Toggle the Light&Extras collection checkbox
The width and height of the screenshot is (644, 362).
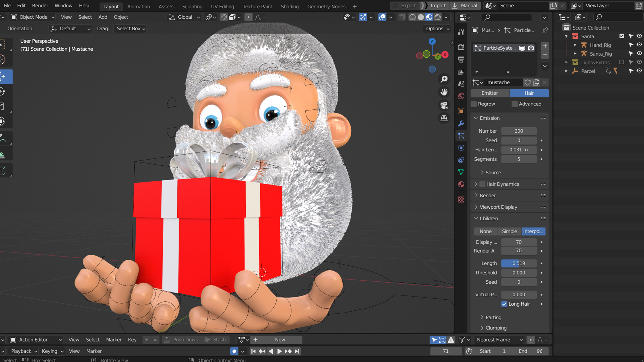(x=622, y=62)
